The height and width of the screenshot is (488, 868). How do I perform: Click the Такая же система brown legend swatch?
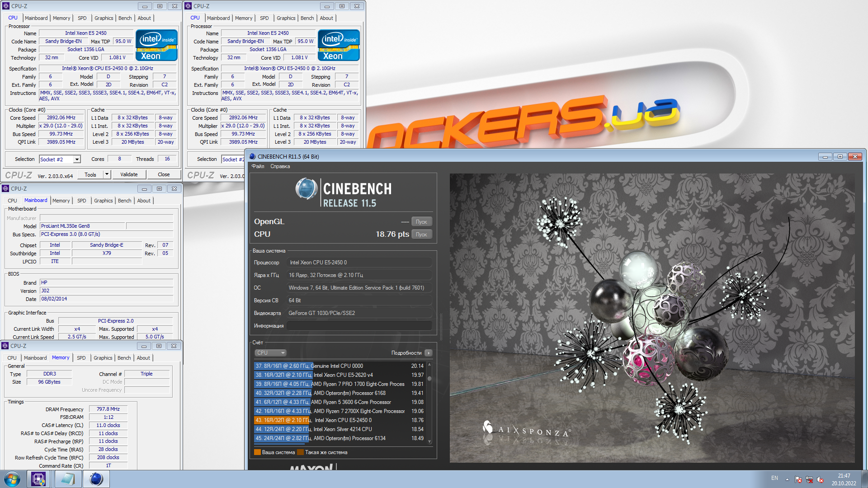(300, 452)
